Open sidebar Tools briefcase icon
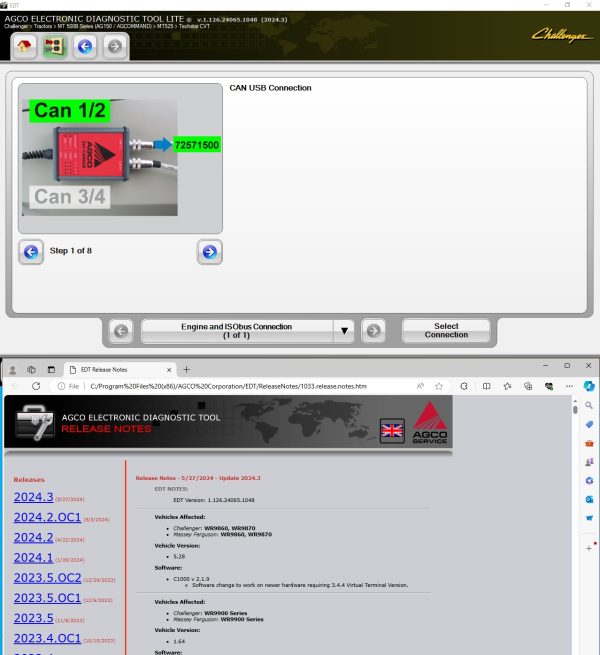Screen dimensions: 600x655 tap(589, 443)
